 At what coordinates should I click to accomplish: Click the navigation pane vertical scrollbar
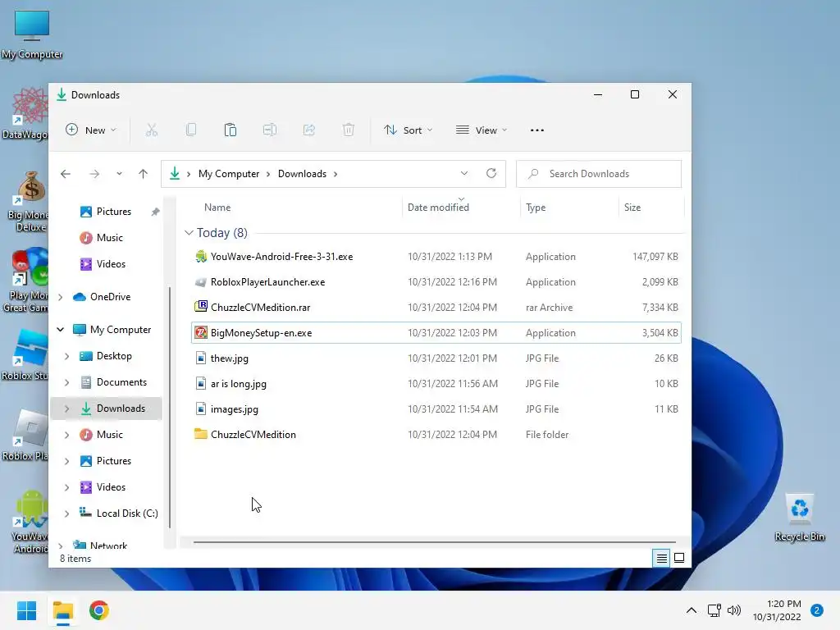[x=170, y=407]
